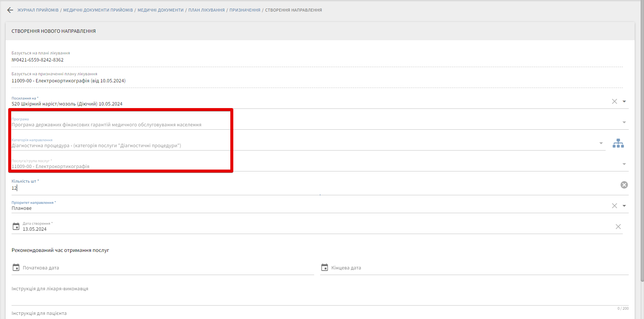This screenshot has width=644, height=319.
Task: Clear the Посилання на field value
Action: pos(614,101)
